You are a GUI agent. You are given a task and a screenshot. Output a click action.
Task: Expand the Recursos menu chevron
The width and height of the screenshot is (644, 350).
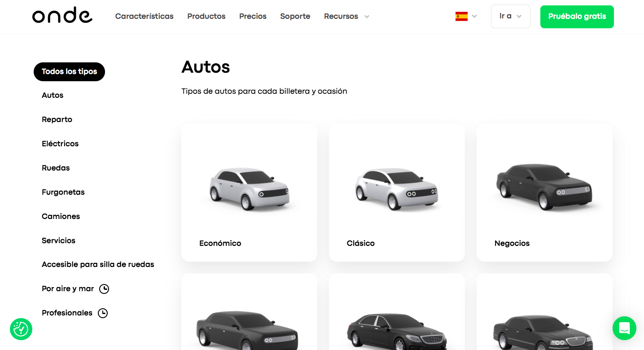point(367,17)
